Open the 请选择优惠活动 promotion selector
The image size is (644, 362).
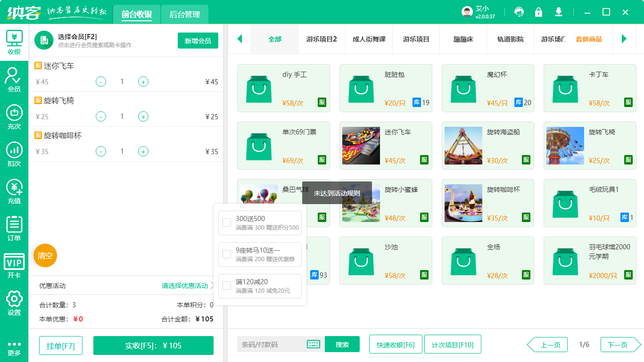pos(186,286)
